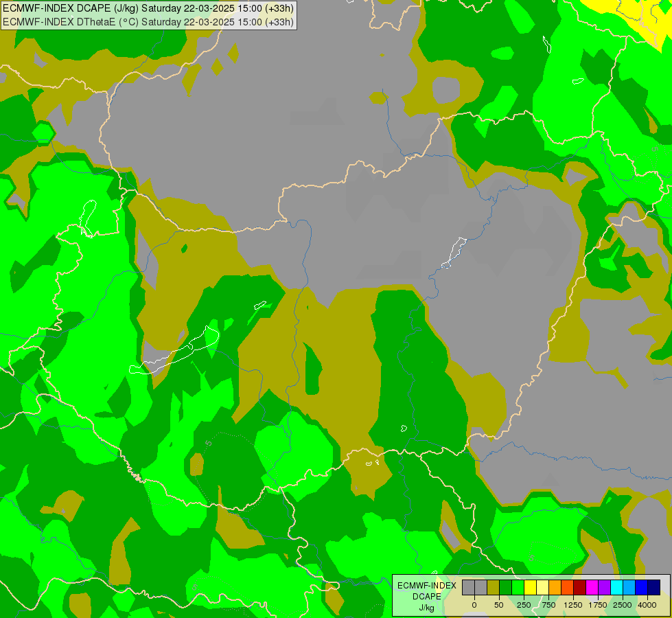Click the legend value 2500
The height and width of the screenshot is (618, 672).
(x=623, y=605)
